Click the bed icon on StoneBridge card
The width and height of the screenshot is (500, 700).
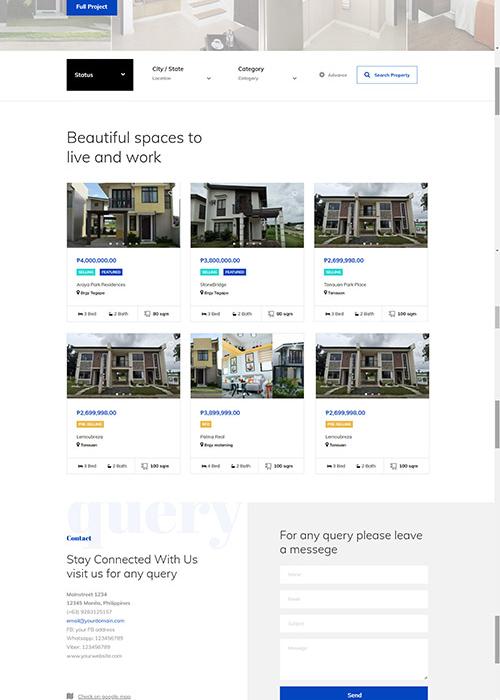point(204,314)
